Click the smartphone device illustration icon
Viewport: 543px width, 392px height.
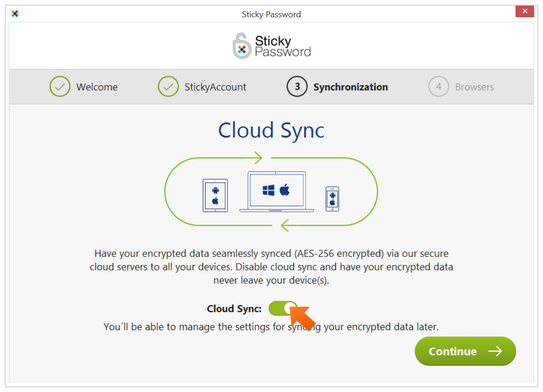332,199
